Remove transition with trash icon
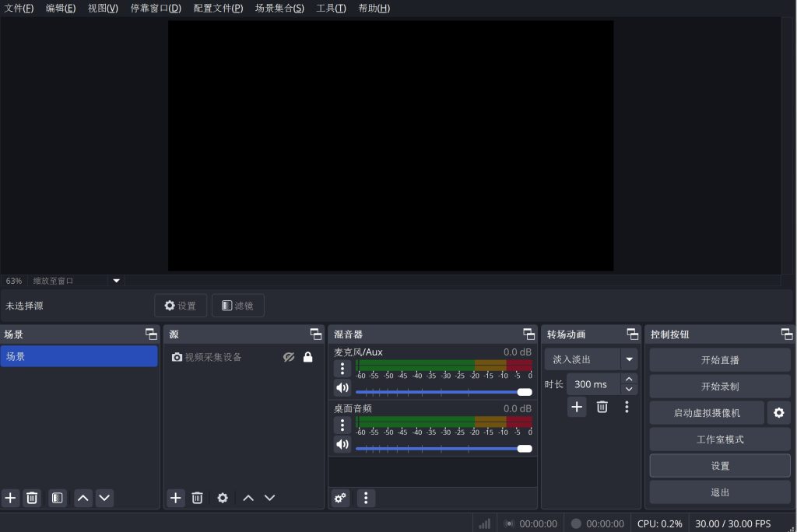Image resolution: width=797 pixels, height=532 pixels. tap(602, 407)
